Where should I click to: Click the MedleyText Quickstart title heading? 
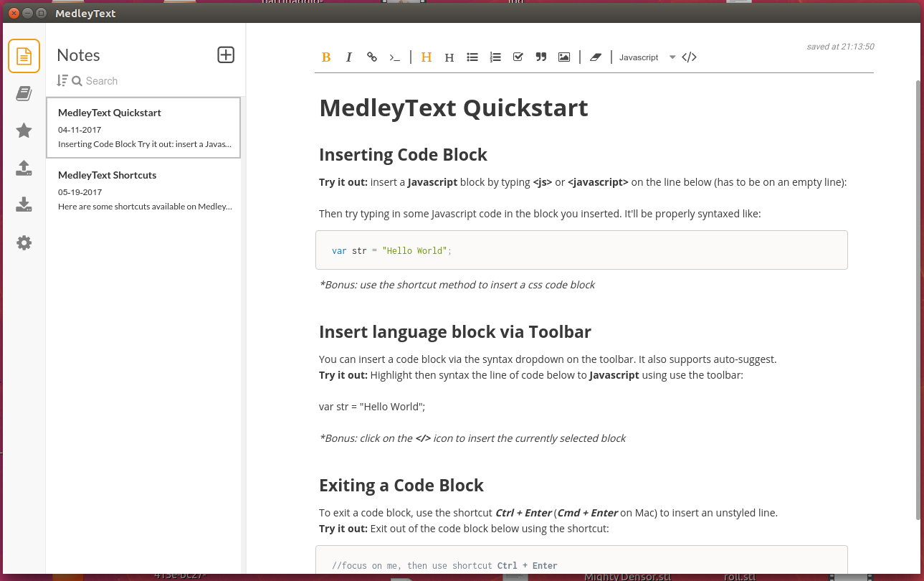point(454,108)
